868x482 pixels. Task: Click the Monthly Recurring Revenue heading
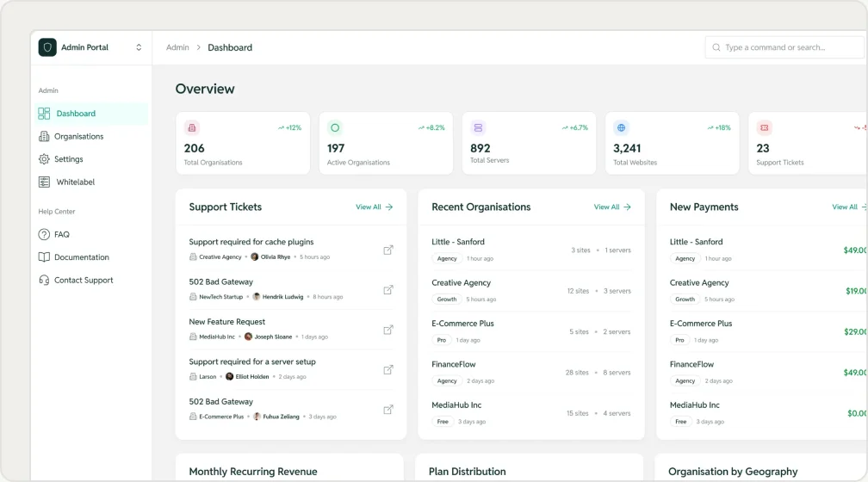click(x=253, y=472)
